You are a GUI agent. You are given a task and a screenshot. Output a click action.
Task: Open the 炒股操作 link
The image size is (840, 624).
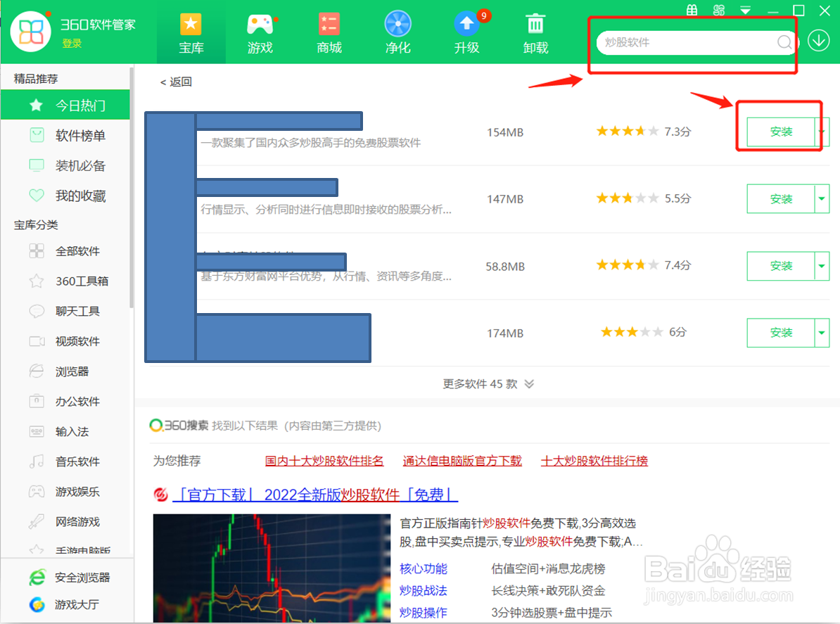coord(424,612)
